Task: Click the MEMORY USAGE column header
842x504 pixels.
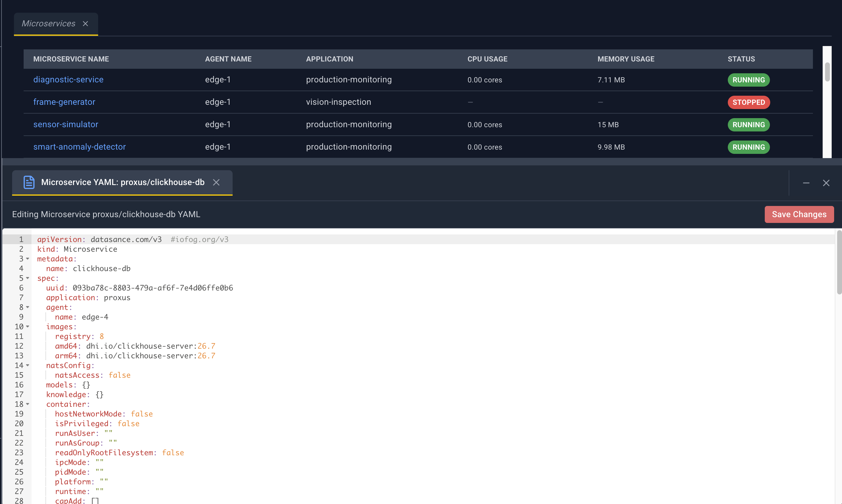Action: tap(626, 59)
